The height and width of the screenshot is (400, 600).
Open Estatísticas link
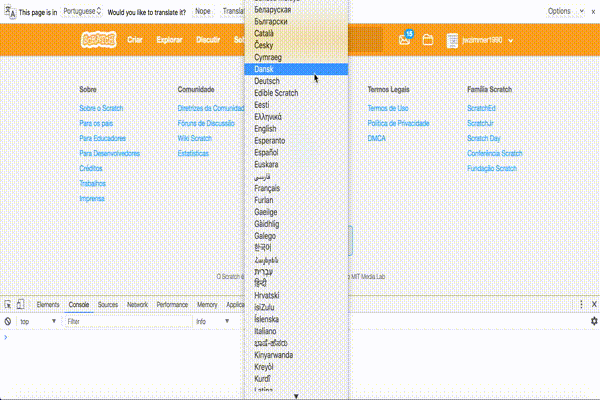click(193, 153)
